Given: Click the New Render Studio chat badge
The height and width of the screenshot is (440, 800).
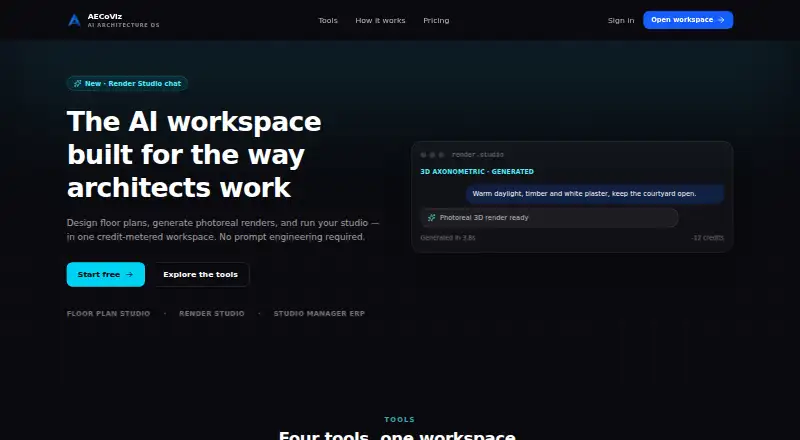Looking at the screenshot, I should tap(127, 83).
